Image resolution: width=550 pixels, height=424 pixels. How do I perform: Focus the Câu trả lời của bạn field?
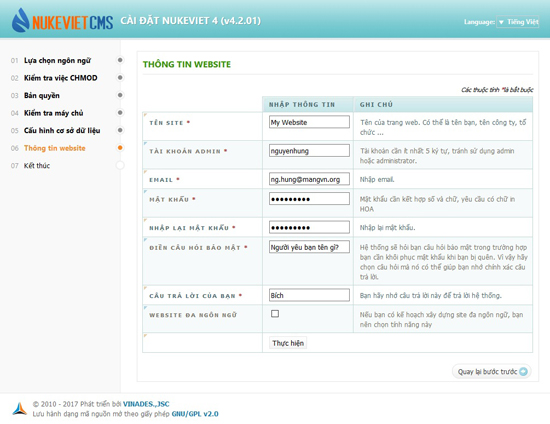309,295
